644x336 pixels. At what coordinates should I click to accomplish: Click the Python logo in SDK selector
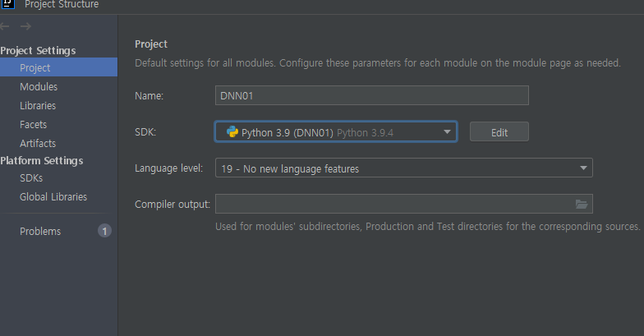coord(232,131)
